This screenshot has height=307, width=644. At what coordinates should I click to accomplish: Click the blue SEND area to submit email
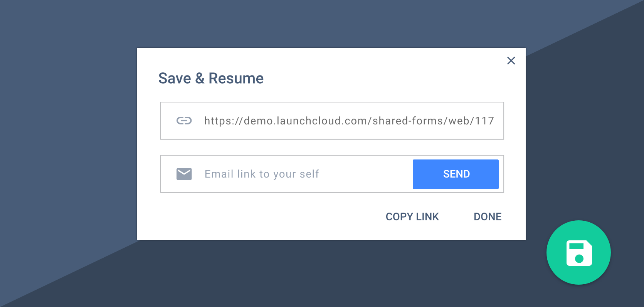point(456,174)
